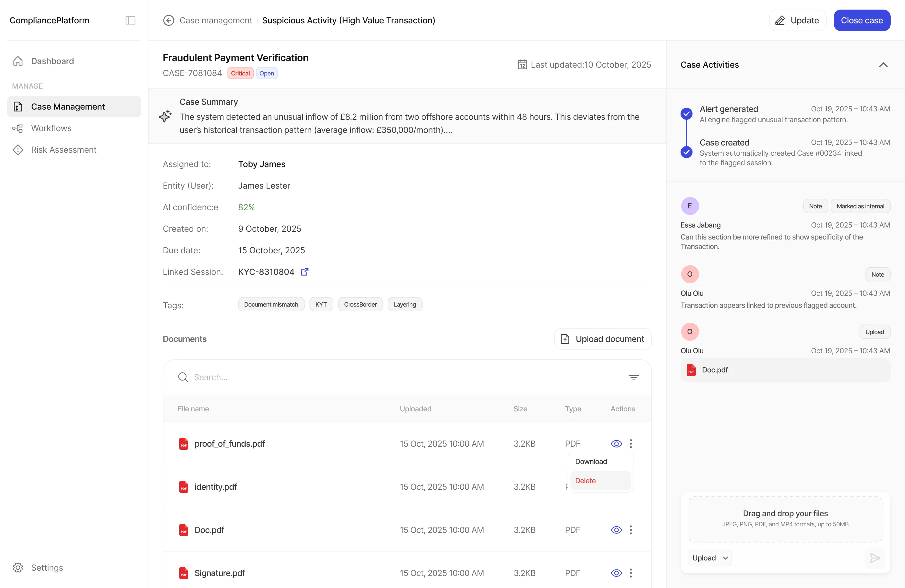Open the documents filter icon

[x=634, y=377]
